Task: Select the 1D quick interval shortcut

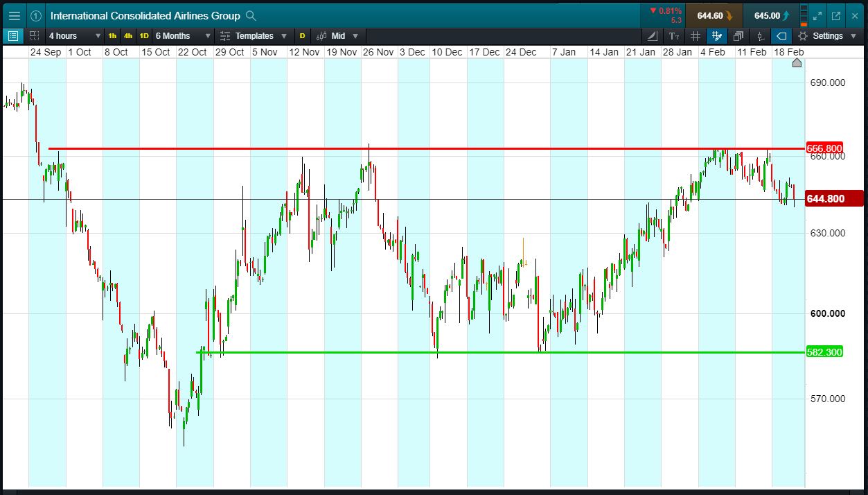Action: (x=144, y=36)
